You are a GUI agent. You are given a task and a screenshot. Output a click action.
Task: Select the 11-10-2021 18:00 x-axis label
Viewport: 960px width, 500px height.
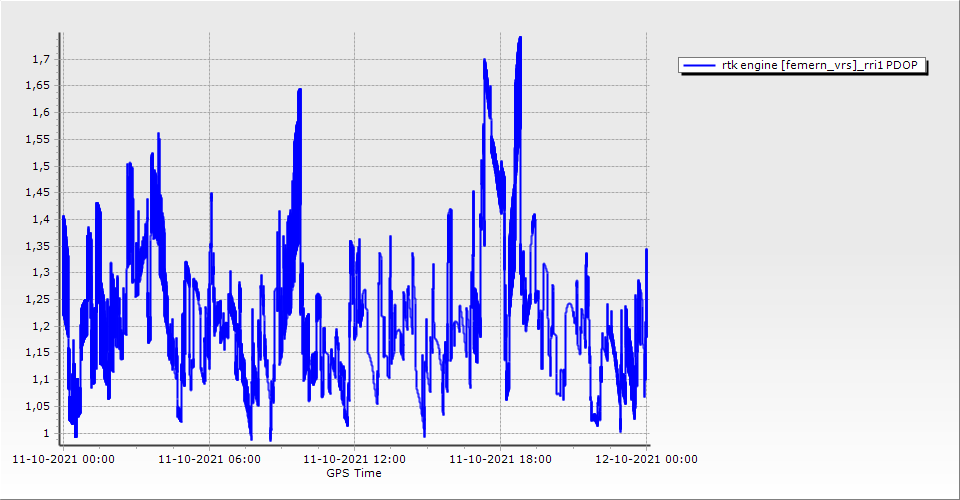(500, 460)
